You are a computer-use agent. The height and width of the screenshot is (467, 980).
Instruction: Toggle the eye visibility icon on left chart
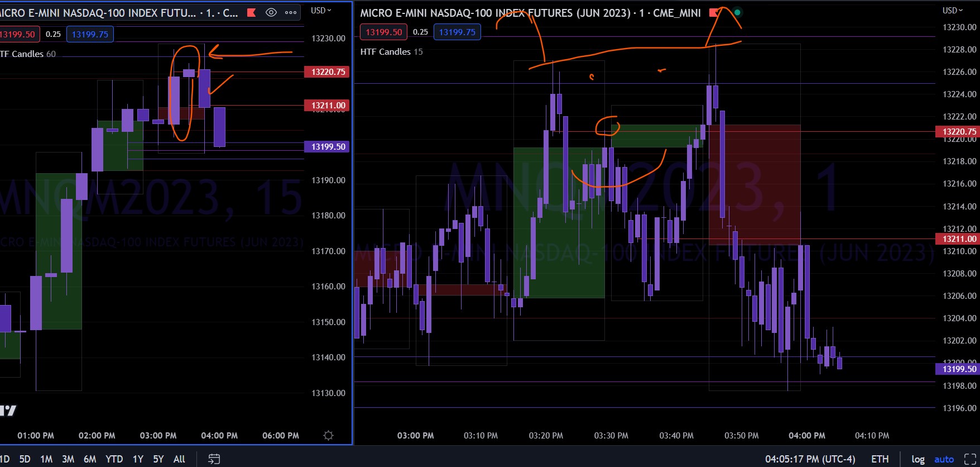coord(271,12)
